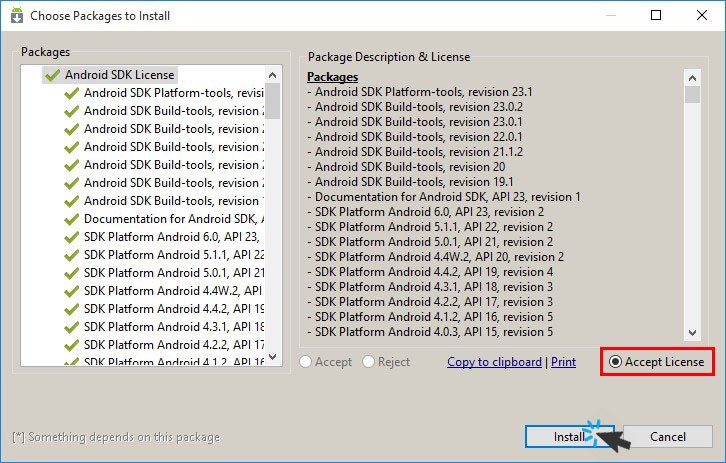Click the Android SDK Manager title bar icon
The width and height of the screenshot is (726, 463).
click(x=16, y=16)
